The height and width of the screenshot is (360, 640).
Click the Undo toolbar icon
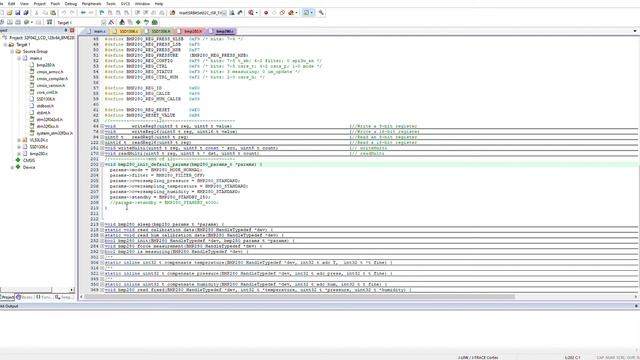point(64,13)
